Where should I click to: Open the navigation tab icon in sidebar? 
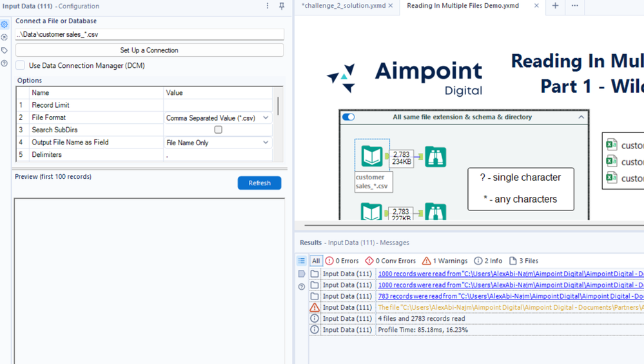[5, 37]
